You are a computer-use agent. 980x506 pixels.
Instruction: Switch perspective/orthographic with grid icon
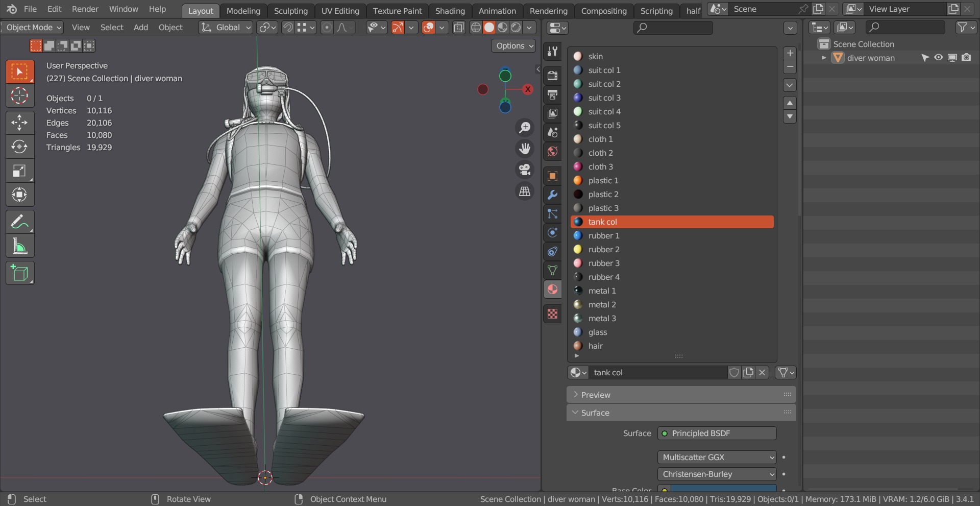(x=524, y=191)
